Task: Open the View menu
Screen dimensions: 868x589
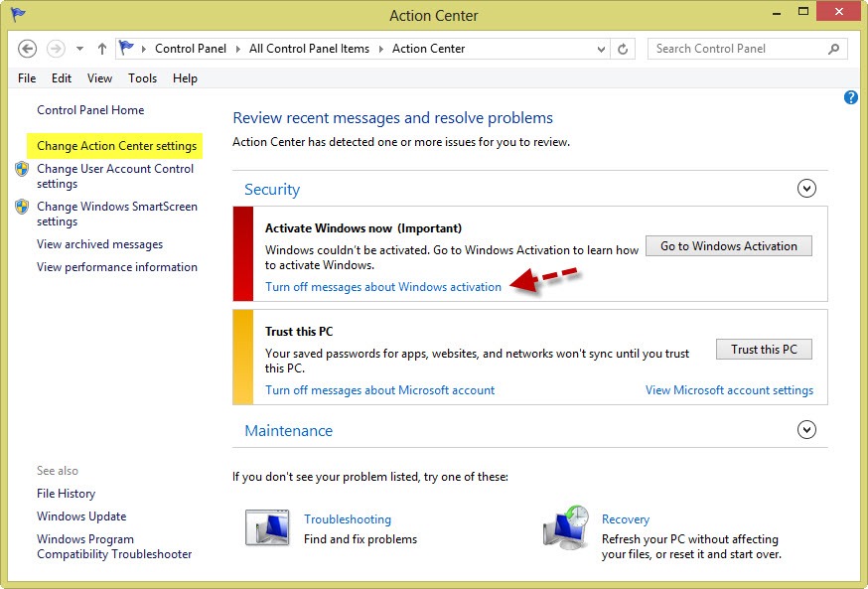Action: (99, 78)
